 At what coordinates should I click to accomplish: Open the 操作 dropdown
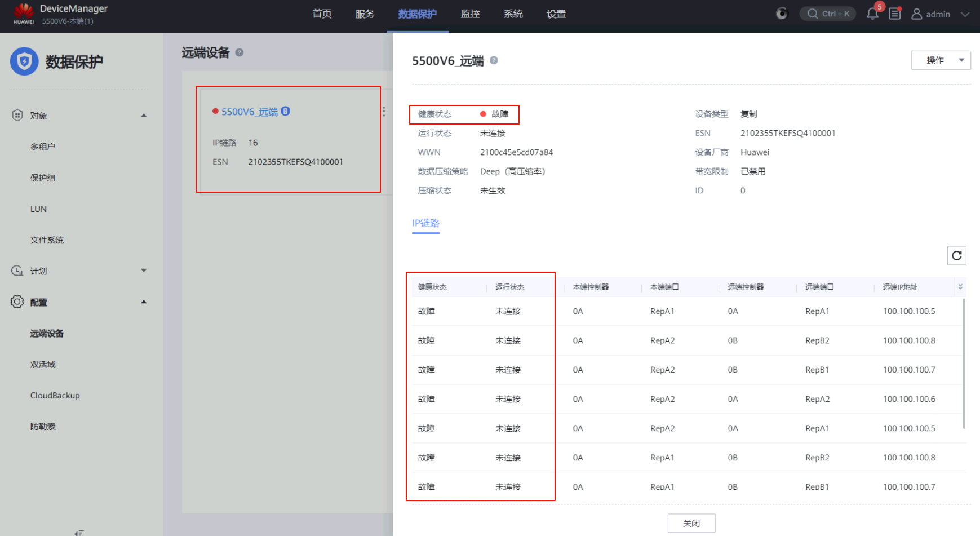pyautogui.click(x=941, y=60)
